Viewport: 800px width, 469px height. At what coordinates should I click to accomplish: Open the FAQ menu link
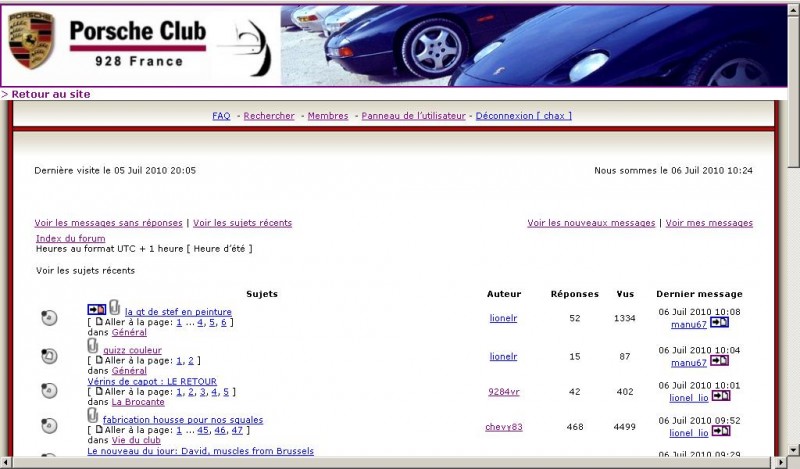pos(221,116)
